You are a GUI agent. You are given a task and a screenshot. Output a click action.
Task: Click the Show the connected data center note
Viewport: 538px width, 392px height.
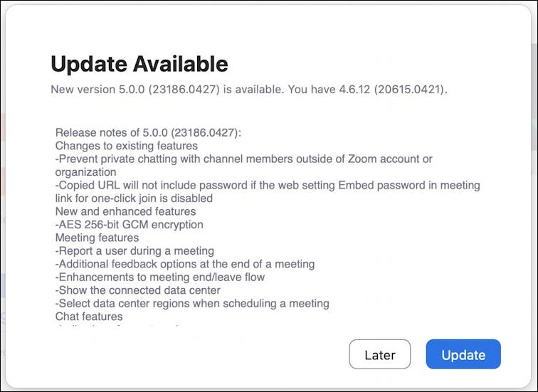coord(137,290)
